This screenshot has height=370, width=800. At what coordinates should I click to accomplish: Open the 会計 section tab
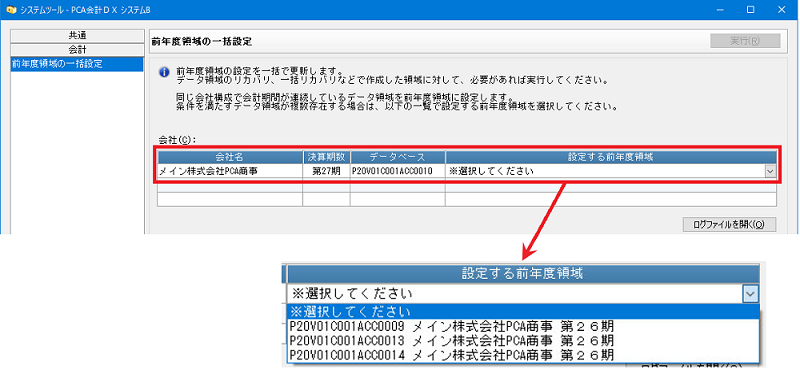point(78,50)
